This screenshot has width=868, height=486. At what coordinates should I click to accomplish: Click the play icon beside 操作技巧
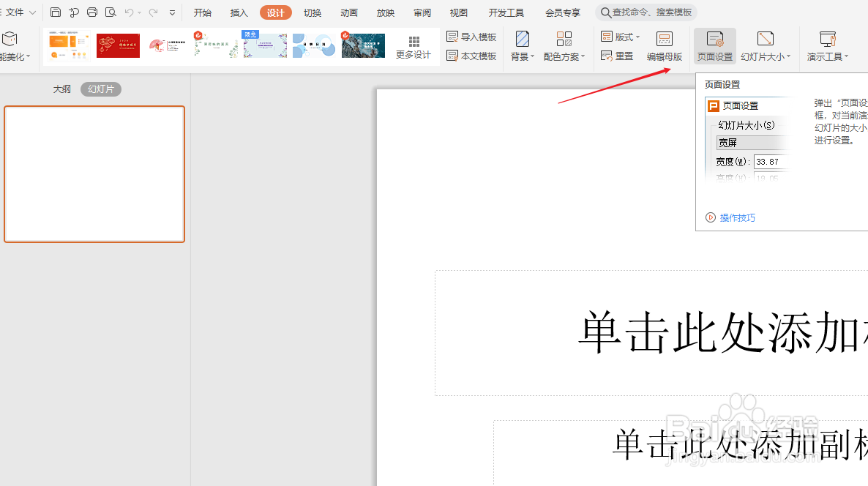click(x=711, y=217)
